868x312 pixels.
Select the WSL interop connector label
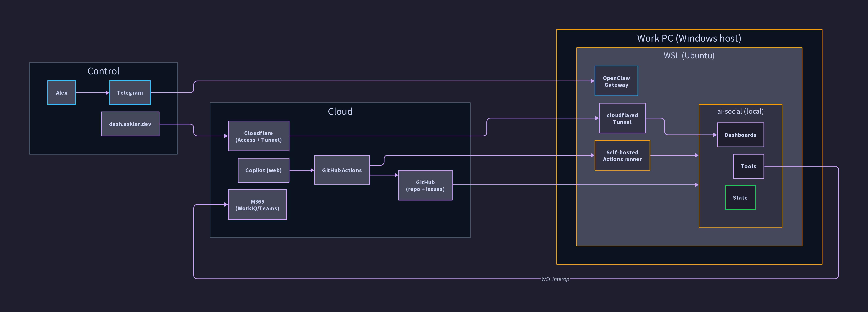(555, 279)
